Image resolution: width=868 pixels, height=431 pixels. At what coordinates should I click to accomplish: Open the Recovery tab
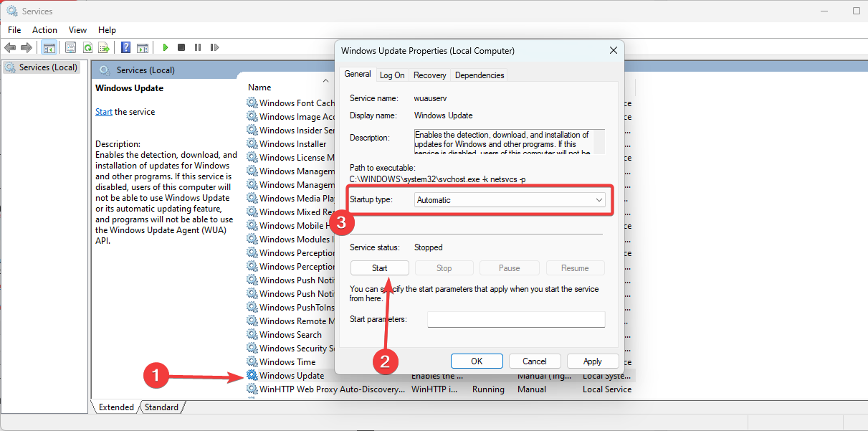coord(430,75)
